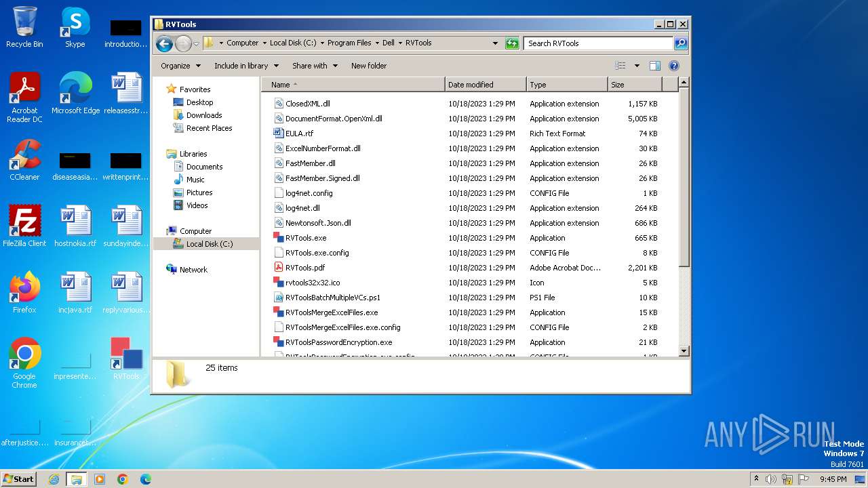Open the Recycle Bin desktop icon
868x488 pixels.
point(24,27)
